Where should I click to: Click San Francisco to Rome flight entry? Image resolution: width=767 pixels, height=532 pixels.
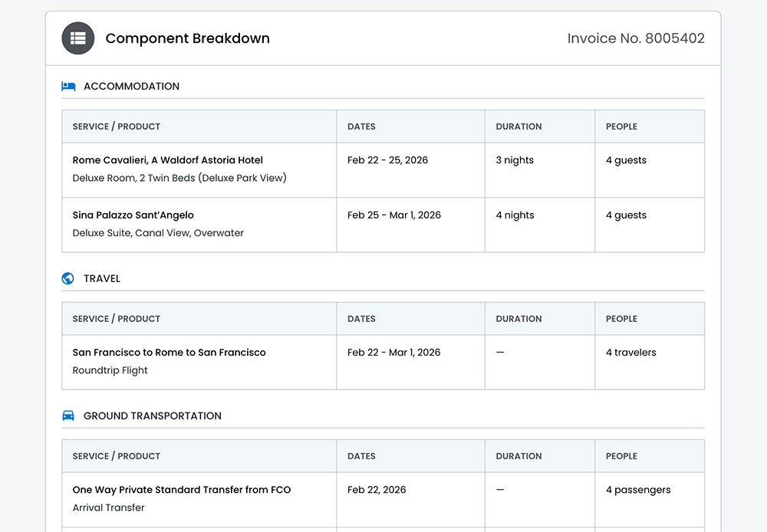tap(169, 353)
